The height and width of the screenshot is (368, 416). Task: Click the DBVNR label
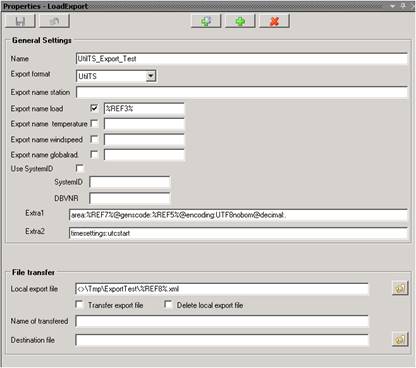(x=66, y=198)
